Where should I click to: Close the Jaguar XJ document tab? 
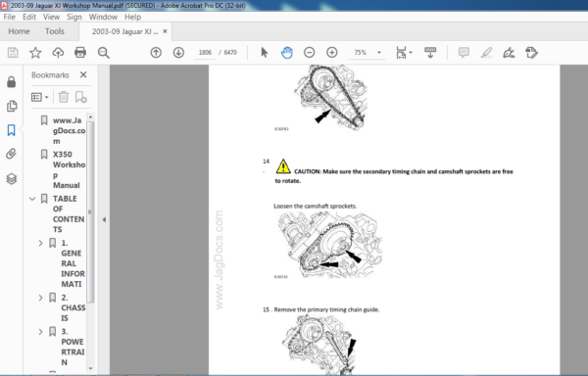point(165,31)
